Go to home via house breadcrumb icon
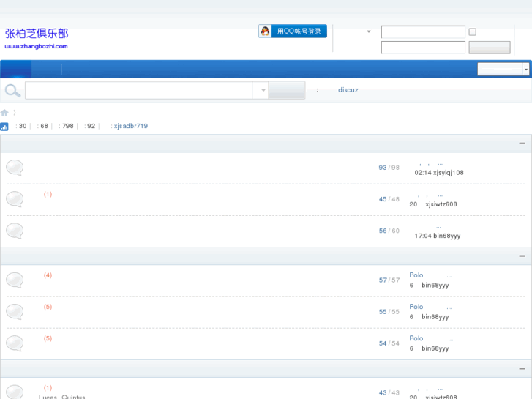 [4, 113]
